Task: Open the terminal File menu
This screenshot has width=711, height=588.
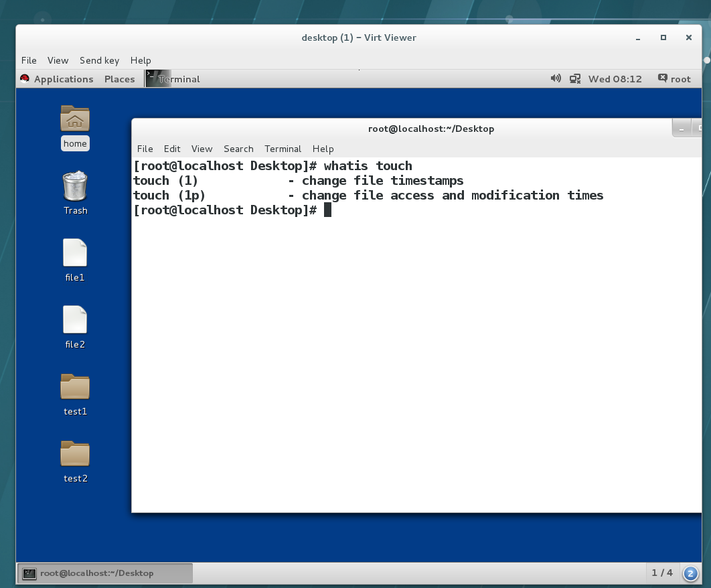Action: (145, 149)
